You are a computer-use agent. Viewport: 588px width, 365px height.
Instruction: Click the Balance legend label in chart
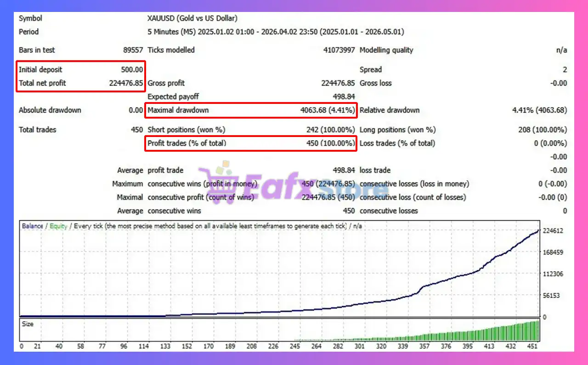tap(32, 226)
